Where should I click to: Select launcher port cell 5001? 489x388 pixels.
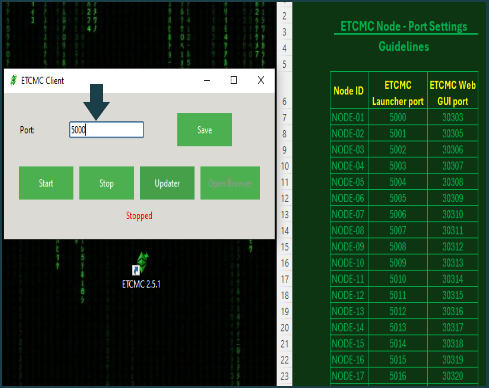(398, 133)
